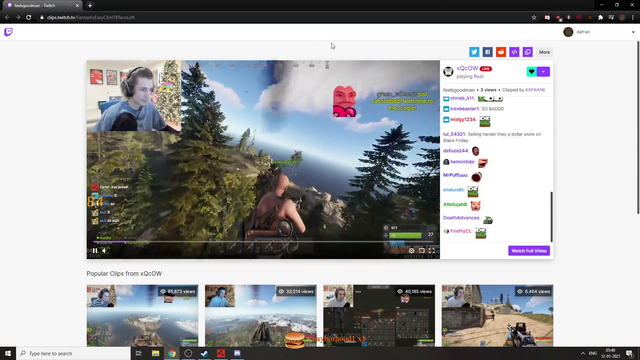Viewport: 640px width, 360px height.
Task: Open the popular clip with 40,185 views
Action: [x=379, y=316]
